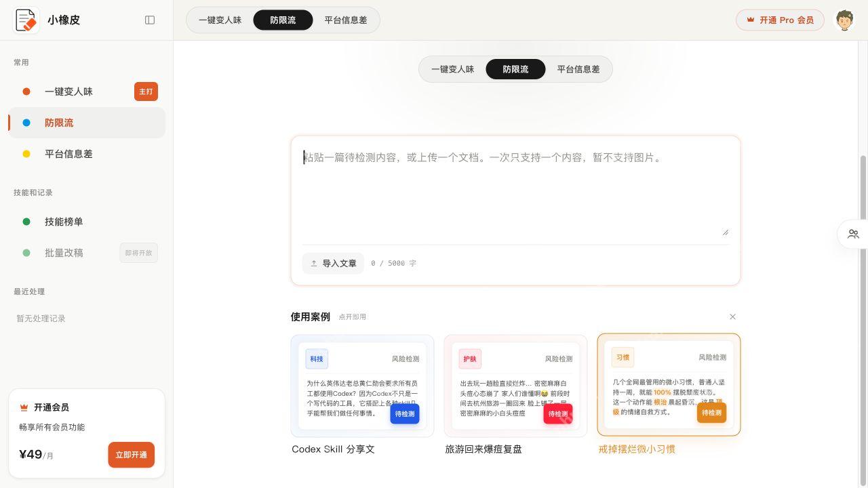868x488 pixels.
Task: Click the 开通 Pro 会员 button
Action: 780,20
